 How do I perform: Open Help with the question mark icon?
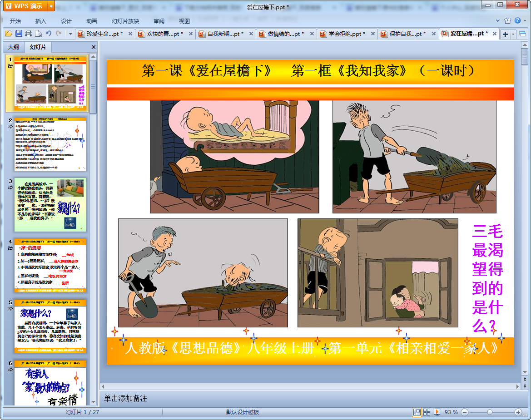518,20
